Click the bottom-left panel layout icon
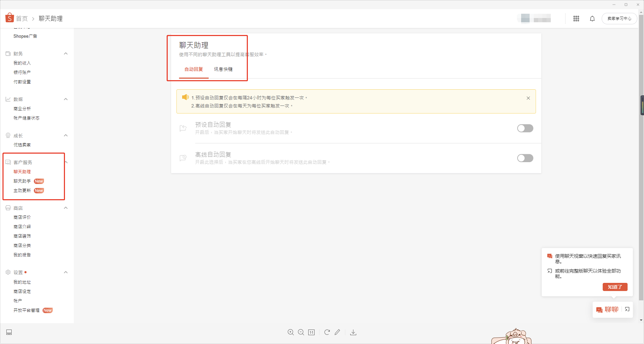644x344 pixels. click(x=9, y=332)
